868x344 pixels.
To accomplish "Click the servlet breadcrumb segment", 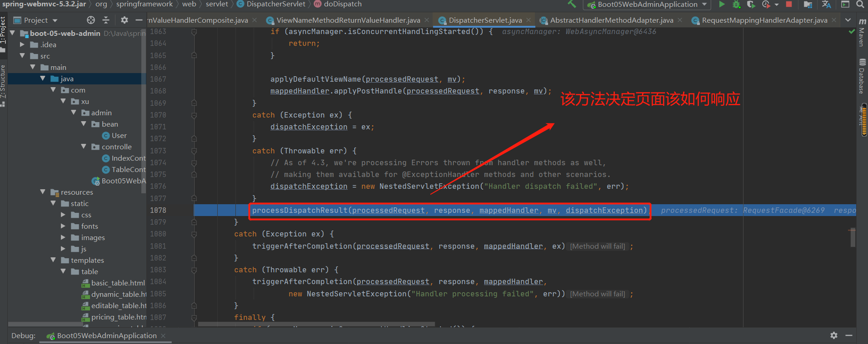I will [217, 4].
